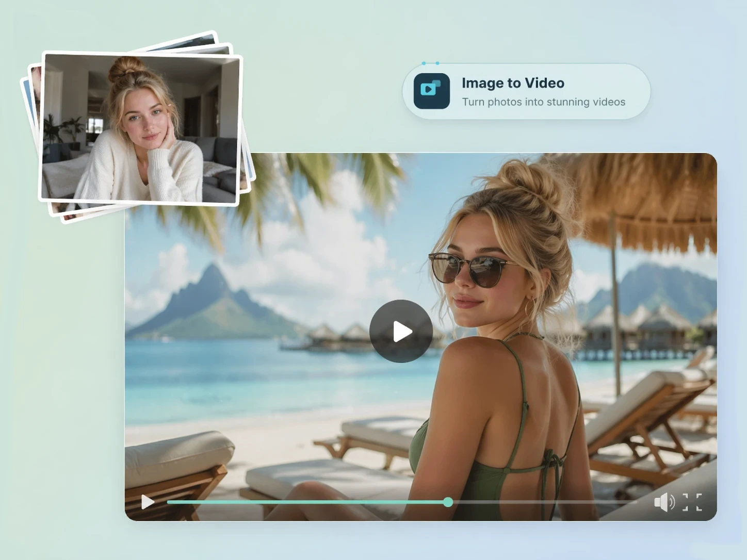This screenshot has height=560, width=747.
Task: Click the 'Turn photos into stunning videos' text
Action: click(544, 102)
